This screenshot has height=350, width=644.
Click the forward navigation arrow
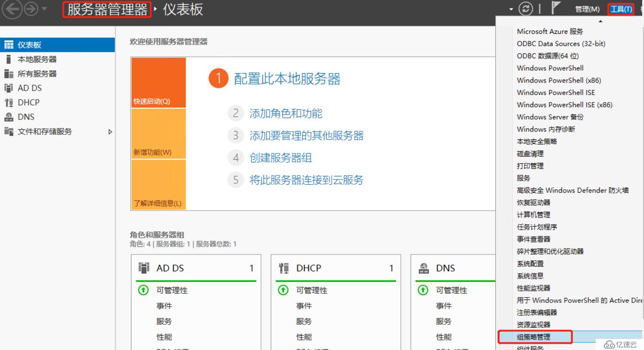tap(32, 9)
